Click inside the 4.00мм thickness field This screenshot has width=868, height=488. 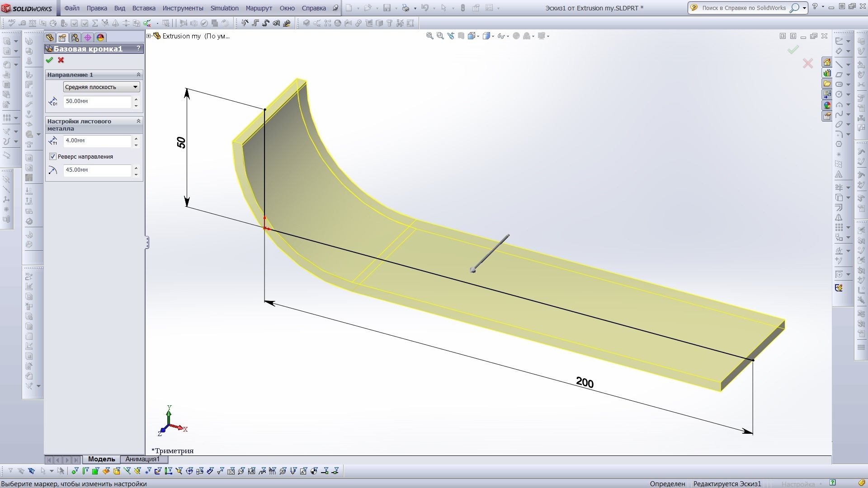click(x=97, y=141)
